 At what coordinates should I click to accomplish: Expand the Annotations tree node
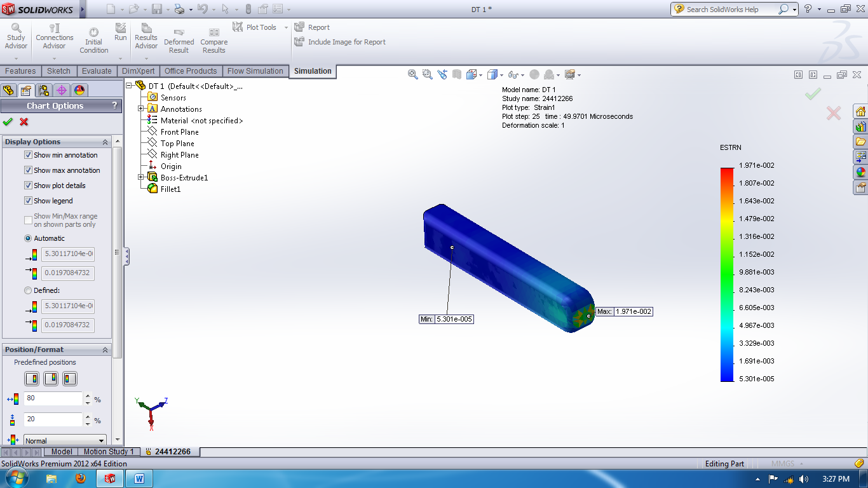141,108
